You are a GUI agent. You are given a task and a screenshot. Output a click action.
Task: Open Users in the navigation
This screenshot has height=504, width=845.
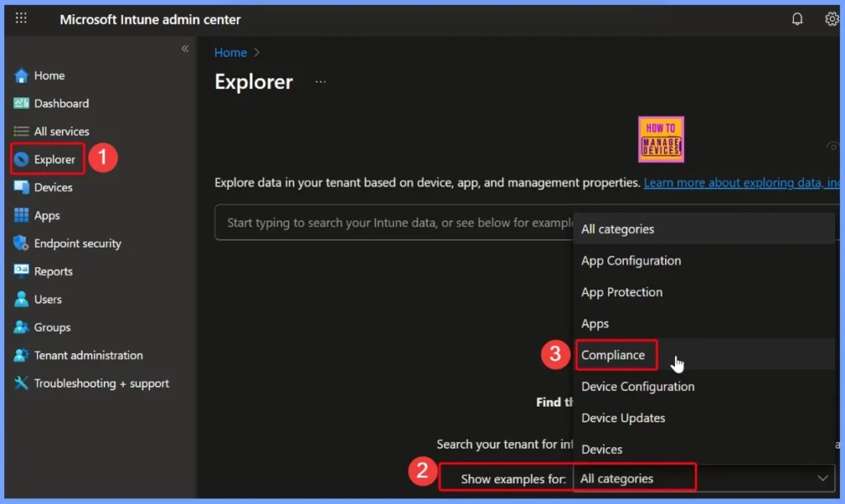coord(48,299)
